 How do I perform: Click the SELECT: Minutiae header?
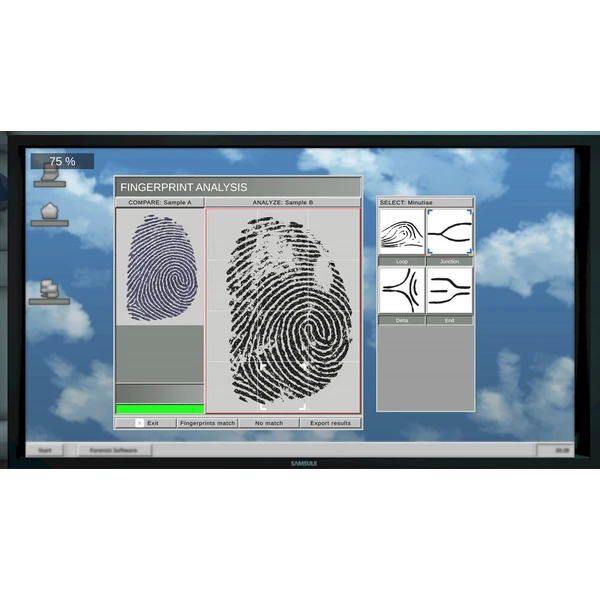pyautogui.click(x=426, y=202)
